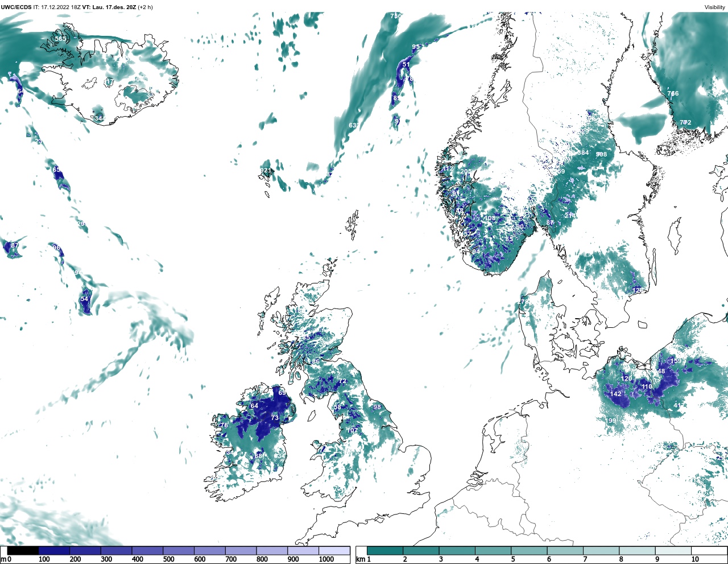Pick the 400–500 m legend color box
Image resolution: width=728 pixels, height=564 pixels.
[x=147, y=550]
